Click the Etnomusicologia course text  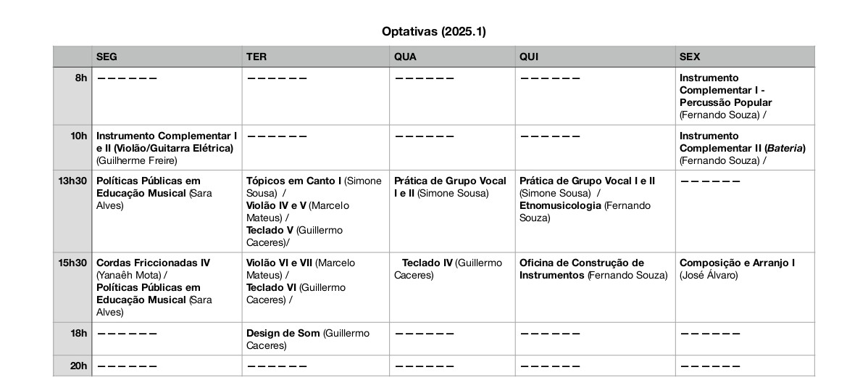(560, 205)
